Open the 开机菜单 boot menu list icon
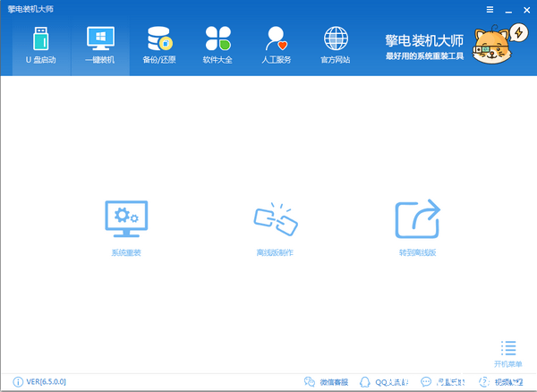 click(508, 348)
